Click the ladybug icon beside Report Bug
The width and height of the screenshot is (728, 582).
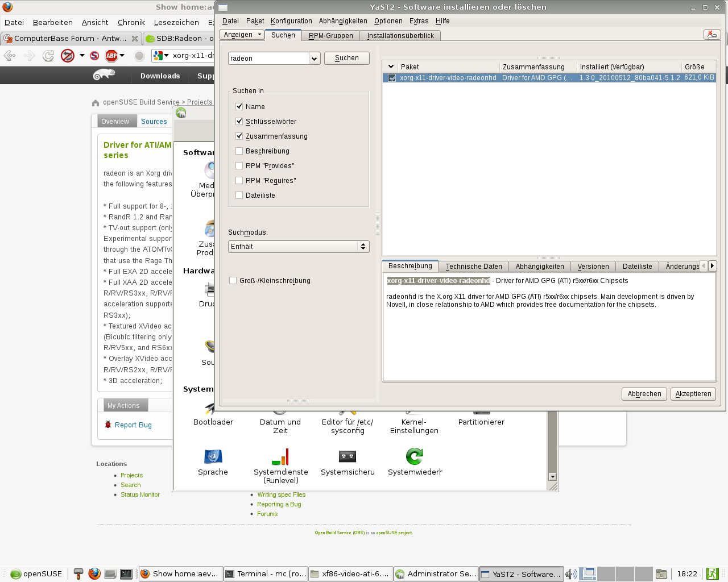(x=108, y=424)
